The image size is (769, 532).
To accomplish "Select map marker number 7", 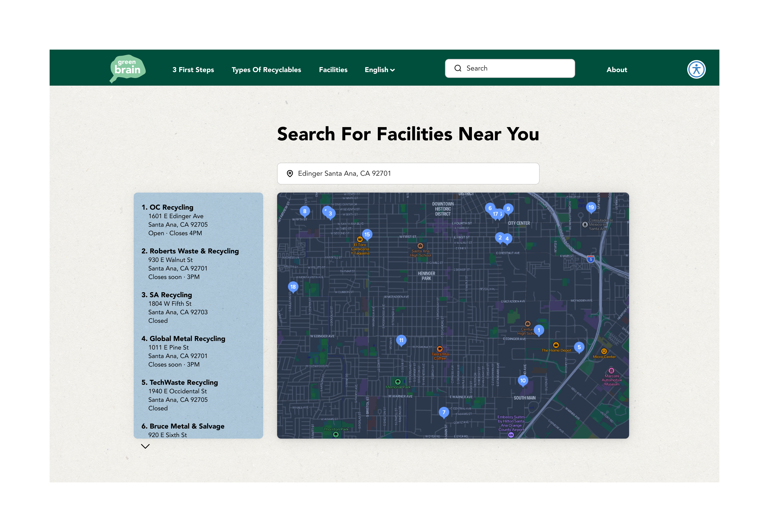I will 444,412.
